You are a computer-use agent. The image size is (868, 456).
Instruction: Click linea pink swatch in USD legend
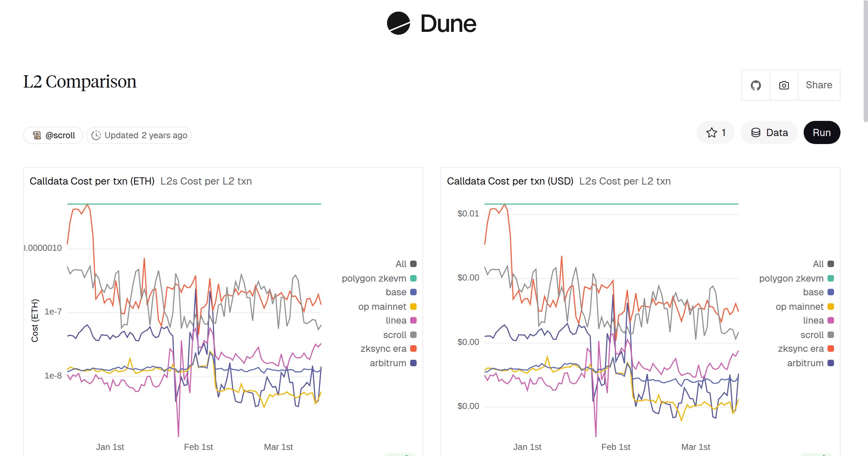831,320
